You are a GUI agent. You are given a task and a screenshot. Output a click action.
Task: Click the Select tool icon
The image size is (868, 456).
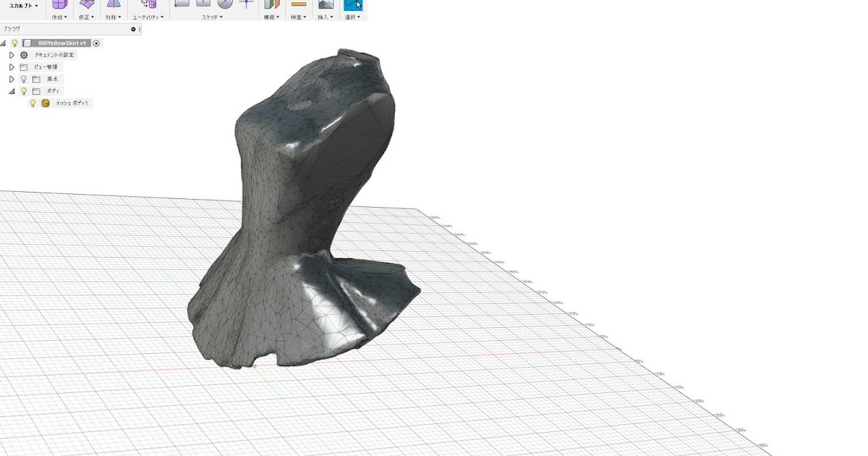(x=353, y=4)
